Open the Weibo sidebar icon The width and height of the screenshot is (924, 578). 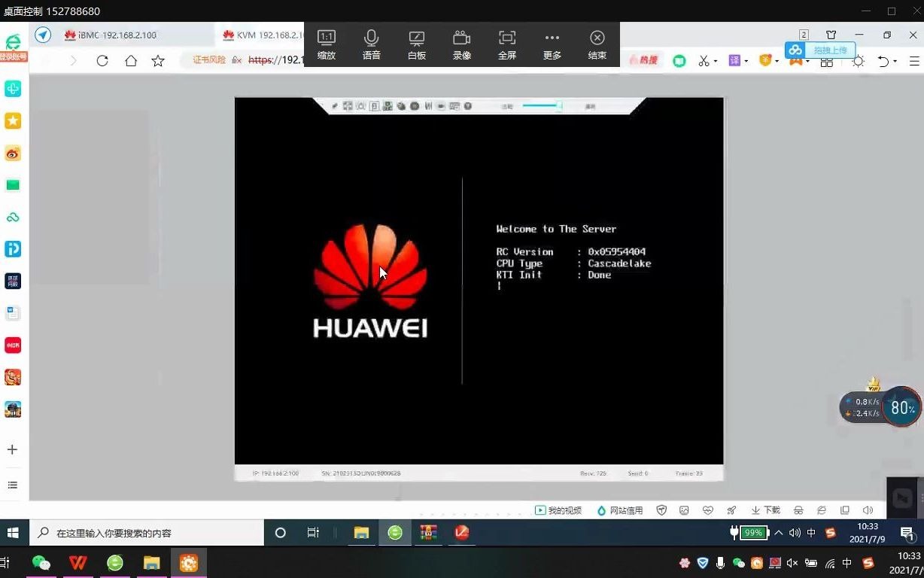[13, 154]
